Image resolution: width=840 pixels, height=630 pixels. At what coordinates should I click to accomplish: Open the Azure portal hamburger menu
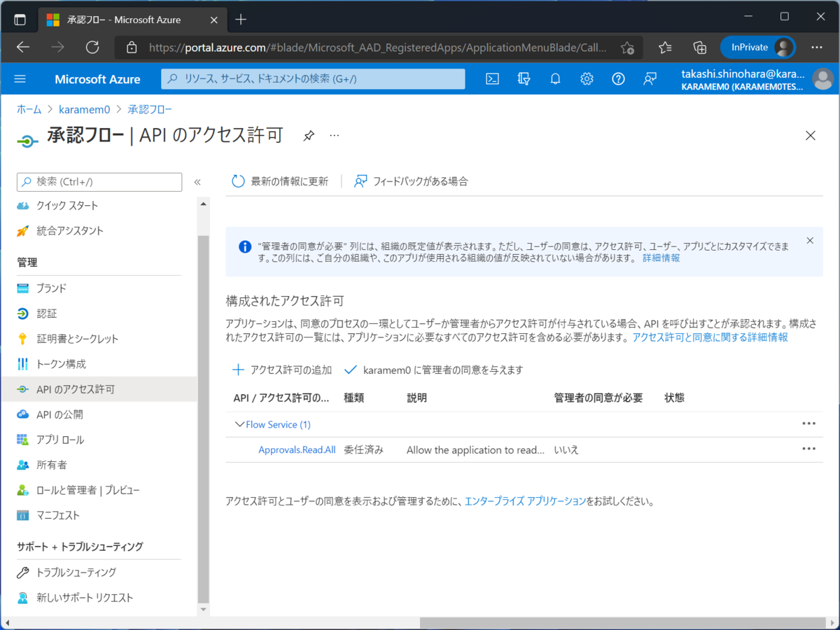20,79
